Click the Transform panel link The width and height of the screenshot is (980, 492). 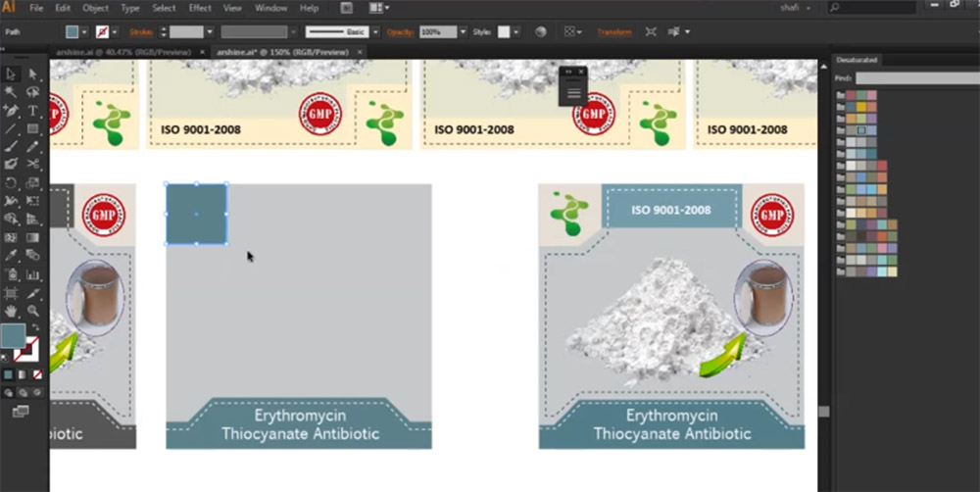(x=614, y=32)
